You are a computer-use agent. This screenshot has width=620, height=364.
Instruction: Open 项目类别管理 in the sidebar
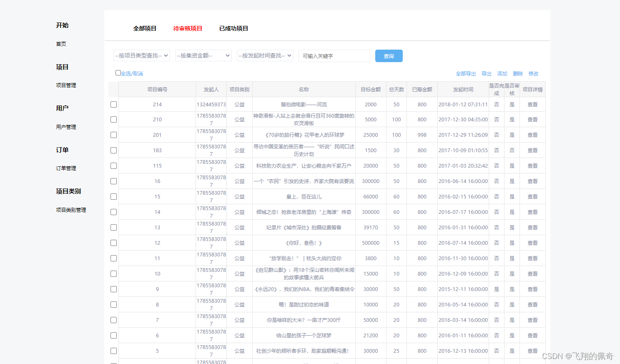(71, 210)
